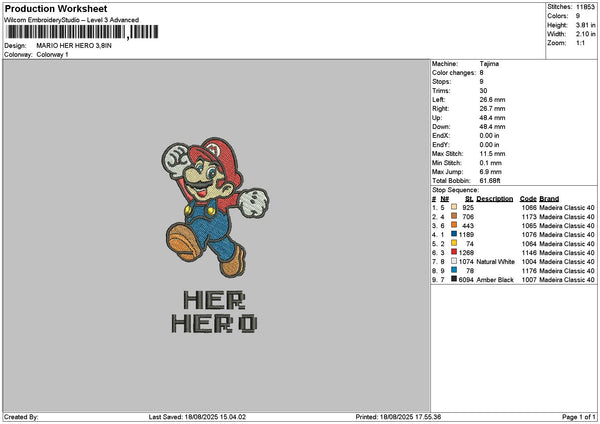Click 'Wilcom EmbroideryStudio – Level 3 Advanced' text
The width and height of the screenshot is (600, 424).
tap(72, 20)
